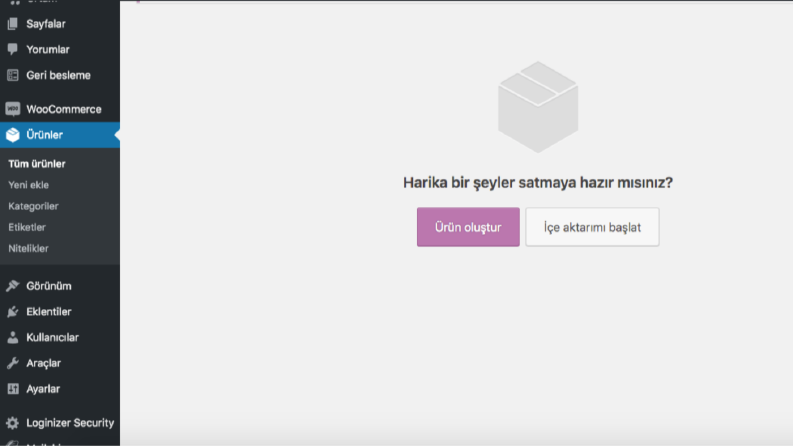Screen dimensions: 793x446
Task: Open the Yorumlar menu
Action: (60, 50)
